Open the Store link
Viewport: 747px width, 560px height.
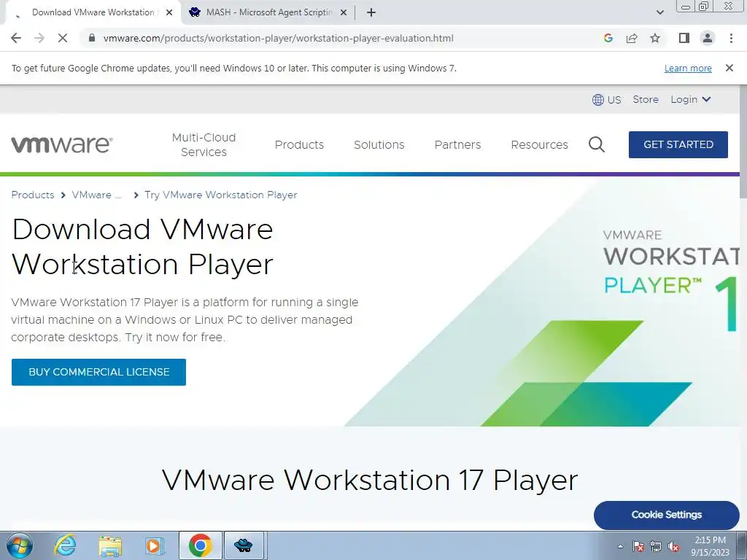646,99
